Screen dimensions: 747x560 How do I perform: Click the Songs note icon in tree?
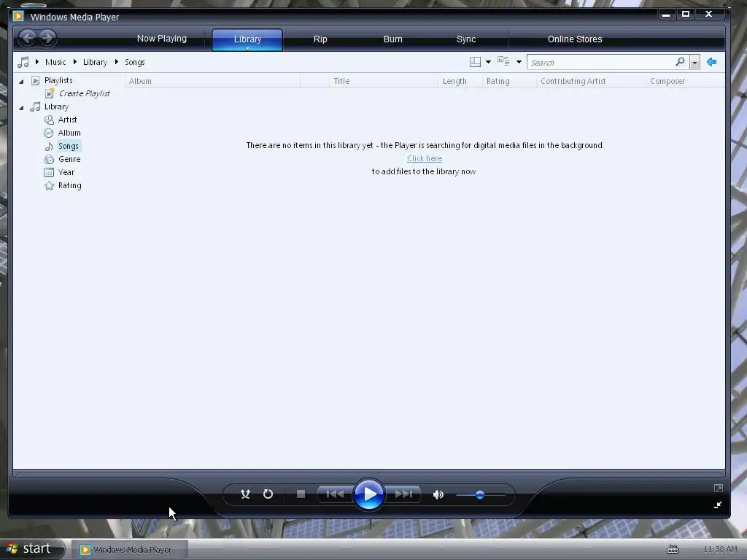coord(49,146)
